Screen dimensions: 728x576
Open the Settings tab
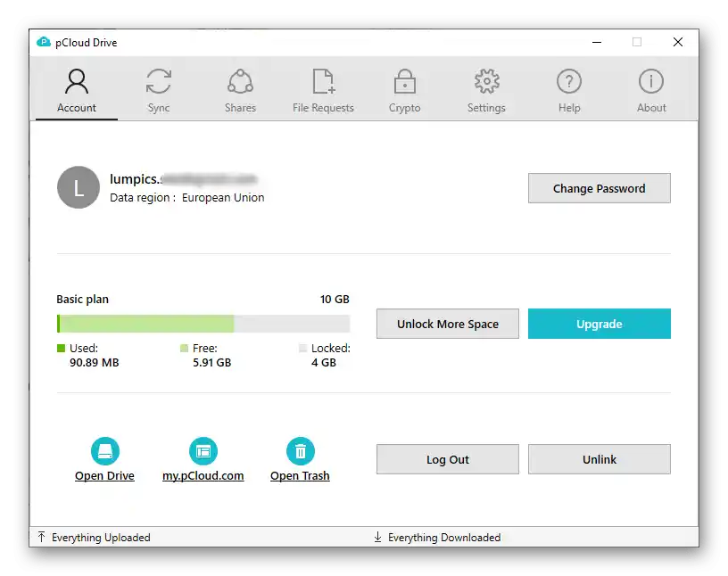pyautogui.click(x=486, y=91)
